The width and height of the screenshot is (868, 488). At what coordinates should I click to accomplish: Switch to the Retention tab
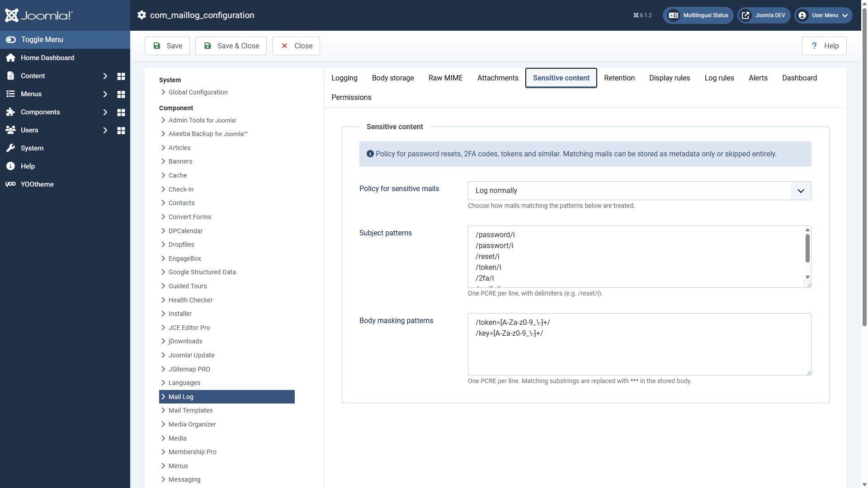(x=619, y=78)
